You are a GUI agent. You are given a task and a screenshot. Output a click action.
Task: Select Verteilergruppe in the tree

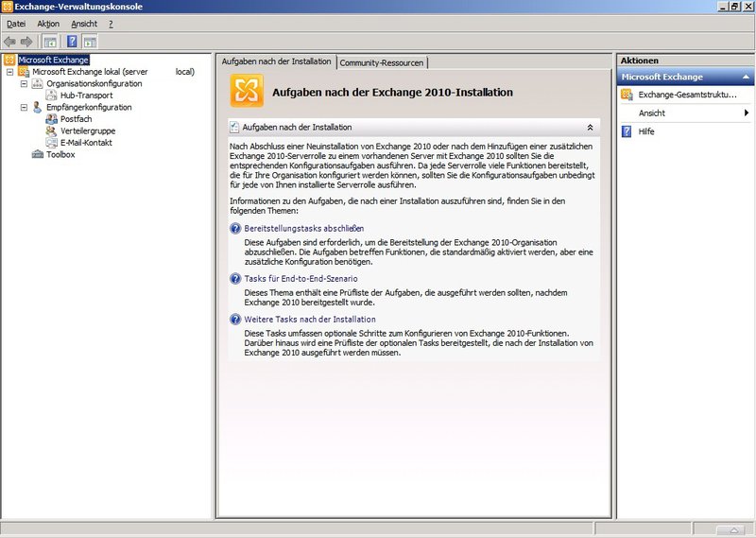click(x=88, y=130)
